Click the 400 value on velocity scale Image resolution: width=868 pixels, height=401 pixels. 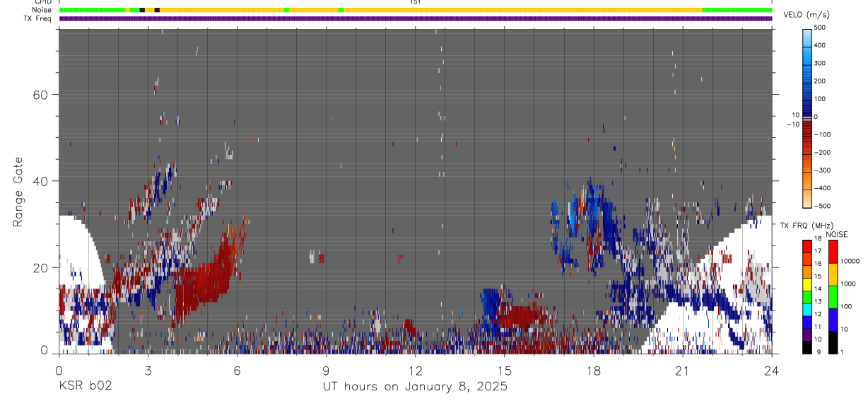[821, 46]
